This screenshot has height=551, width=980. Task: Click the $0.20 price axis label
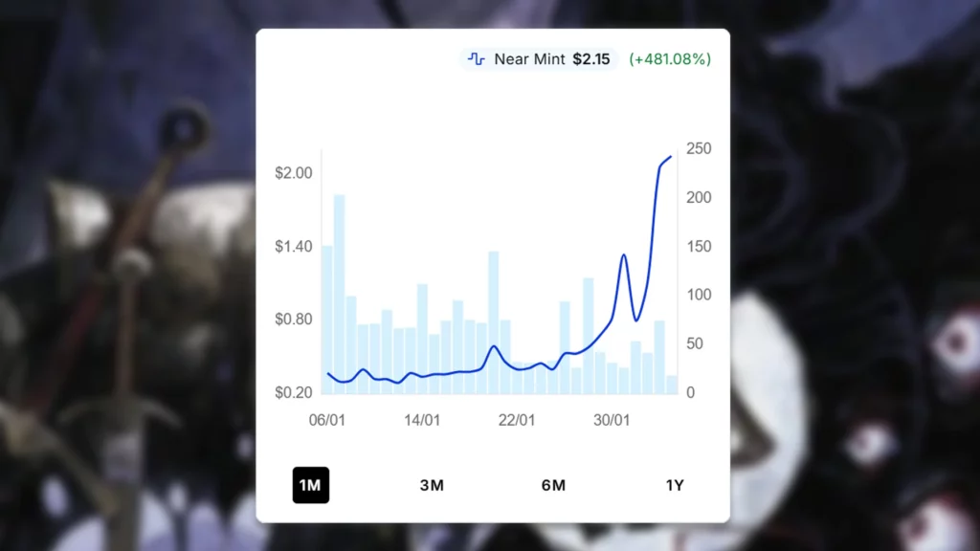pyautogui.click(x=293, y=392)
